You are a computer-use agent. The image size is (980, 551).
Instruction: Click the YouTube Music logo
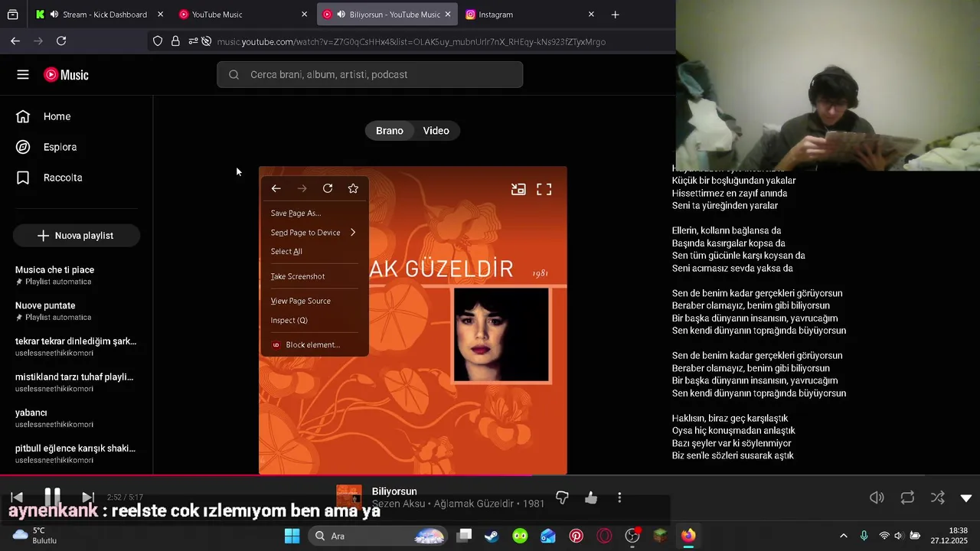[x=66, y=74]
